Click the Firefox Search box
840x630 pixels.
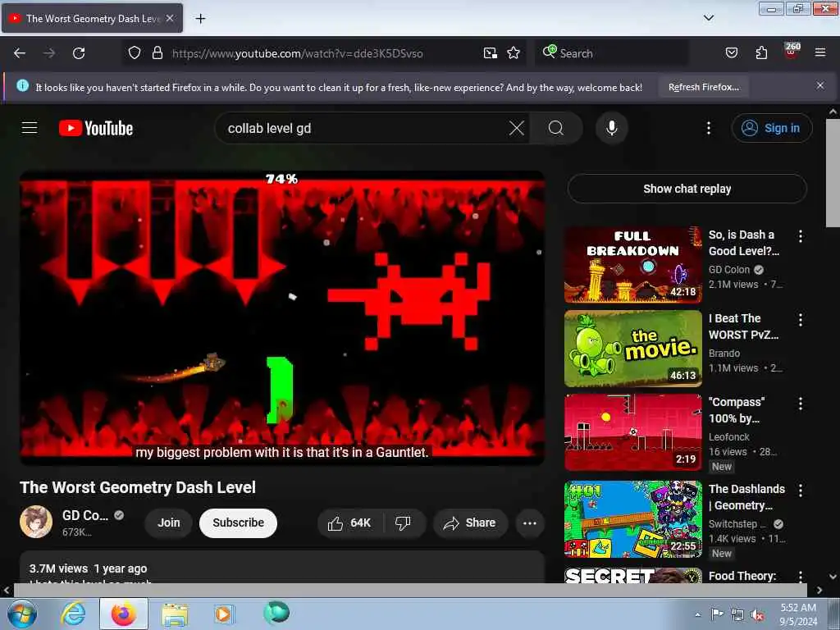tap(611, 53)
